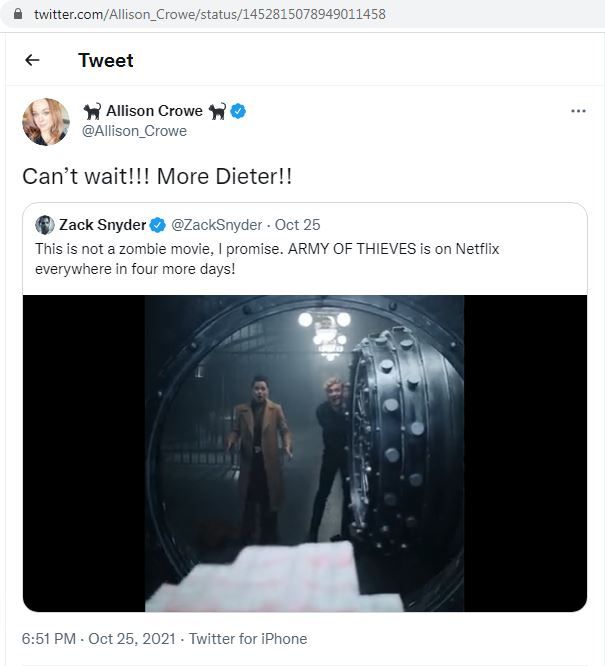Play the Army of Thieves vault video
Screen dimensions: 605x666
(304, 452)
